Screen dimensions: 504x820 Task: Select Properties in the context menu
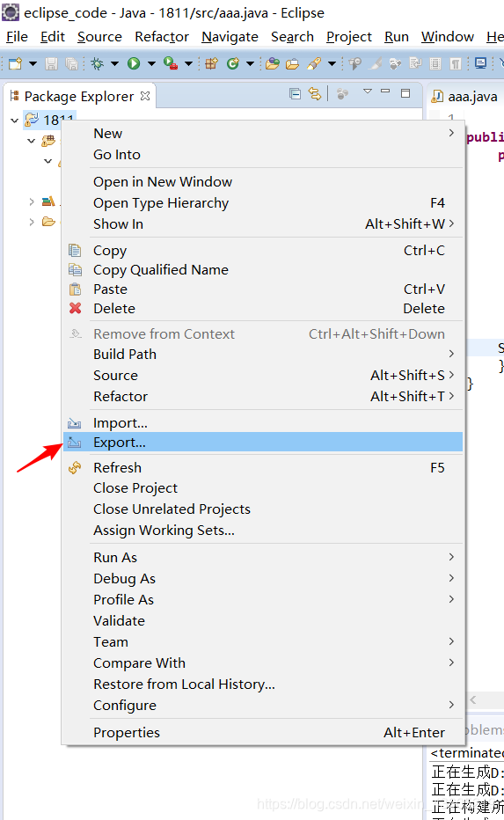tap(263, 732)
